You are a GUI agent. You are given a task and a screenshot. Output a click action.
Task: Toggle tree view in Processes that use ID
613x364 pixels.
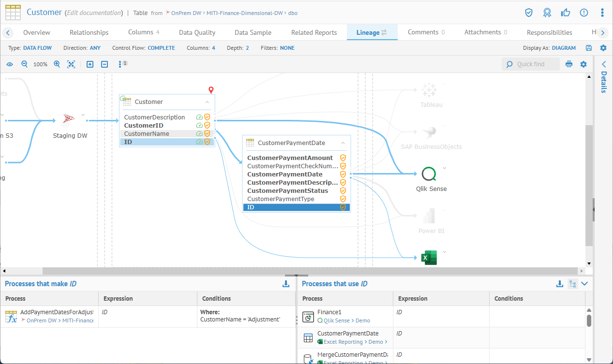(x=572, y=284)
